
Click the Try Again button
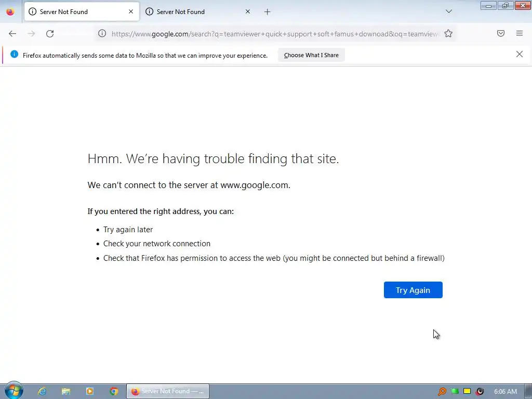pyautogui.click(x=413, y=290)
